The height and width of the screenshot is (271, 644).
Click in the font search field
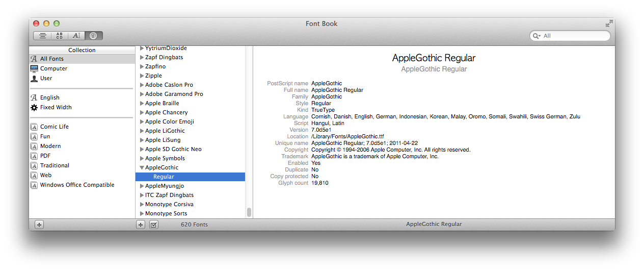pos(570,36)
